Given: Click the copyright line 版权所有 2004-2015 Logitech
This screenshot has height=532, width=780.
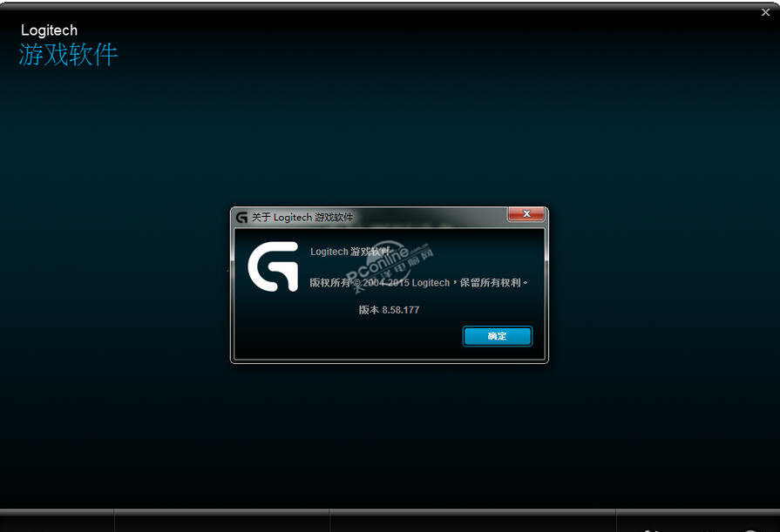Looking at the screenshot, I should pyautogui.click(x=418, y=282).
